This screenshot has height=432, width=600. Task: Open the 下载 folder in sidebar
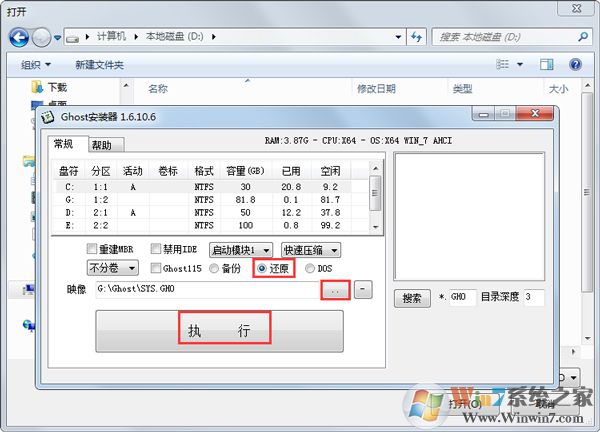[56, 89]
